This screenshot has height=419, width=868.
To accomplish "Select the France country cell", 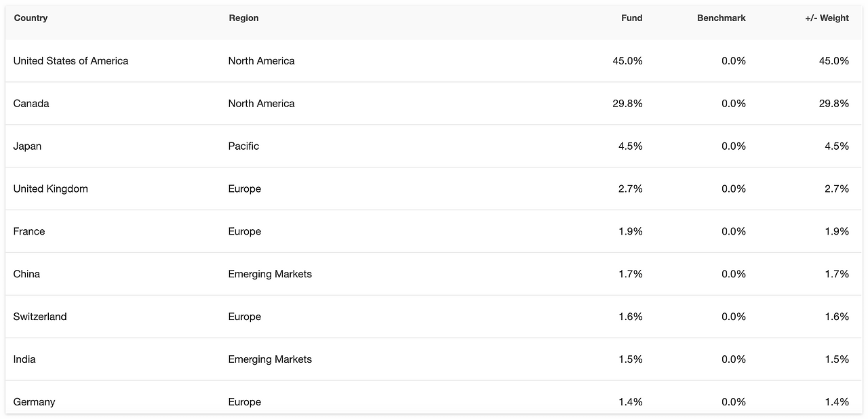I will [29, 232].
